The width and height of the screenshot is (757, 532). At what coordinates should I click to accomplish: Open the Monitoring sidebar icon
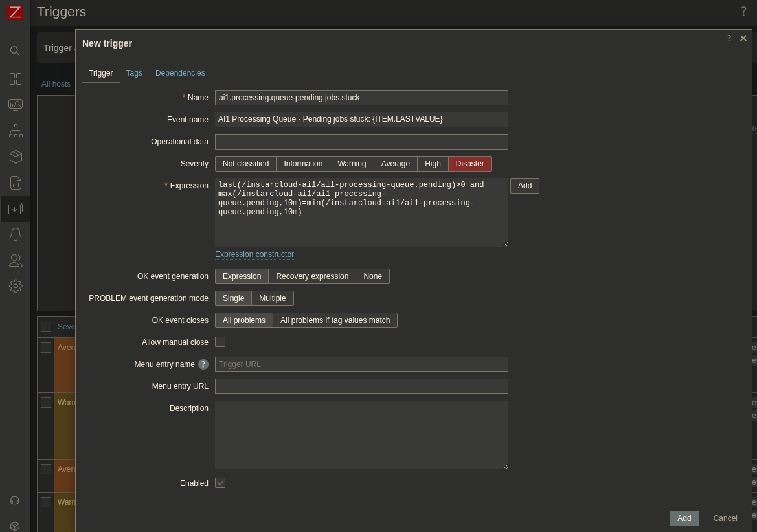point(16,105)
